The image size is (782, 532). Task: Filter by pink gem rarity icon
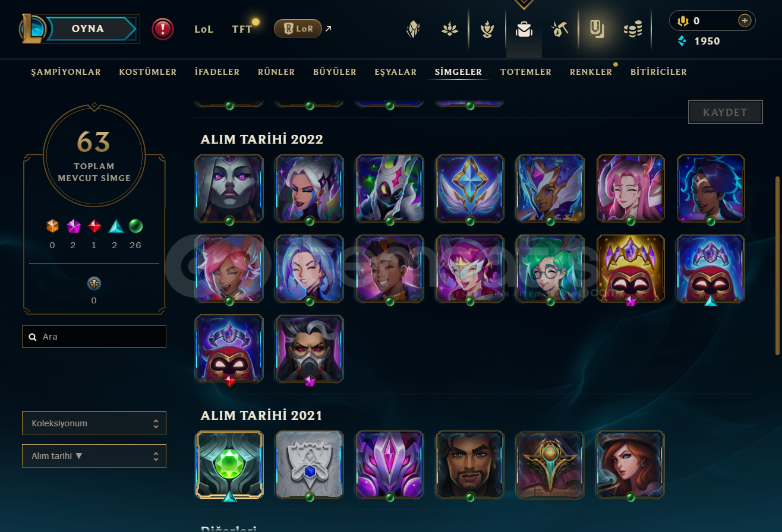pyautogui.click(x=73, y=226)
